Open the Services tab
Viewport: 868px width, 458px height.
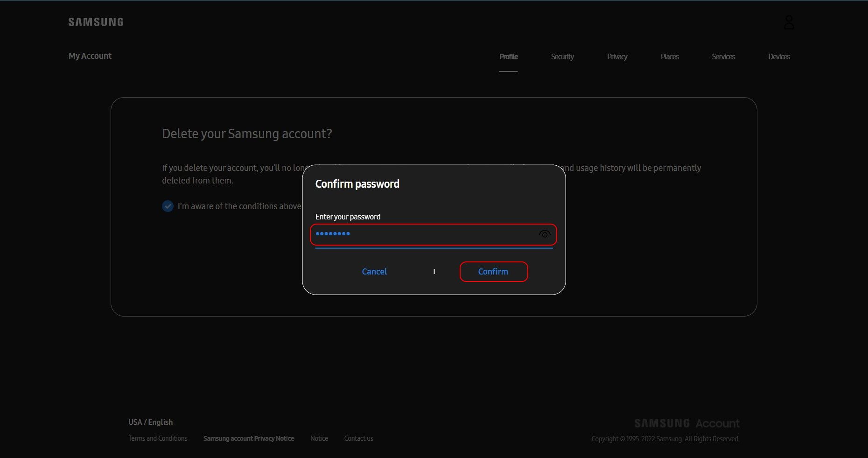pos(723,56)
